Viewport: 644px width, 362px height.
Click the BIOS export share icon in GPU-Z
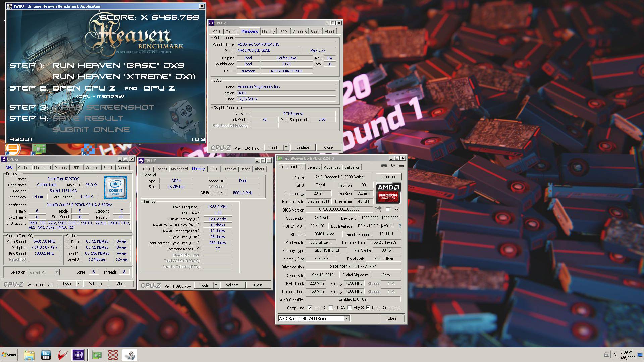coord(378,209)
